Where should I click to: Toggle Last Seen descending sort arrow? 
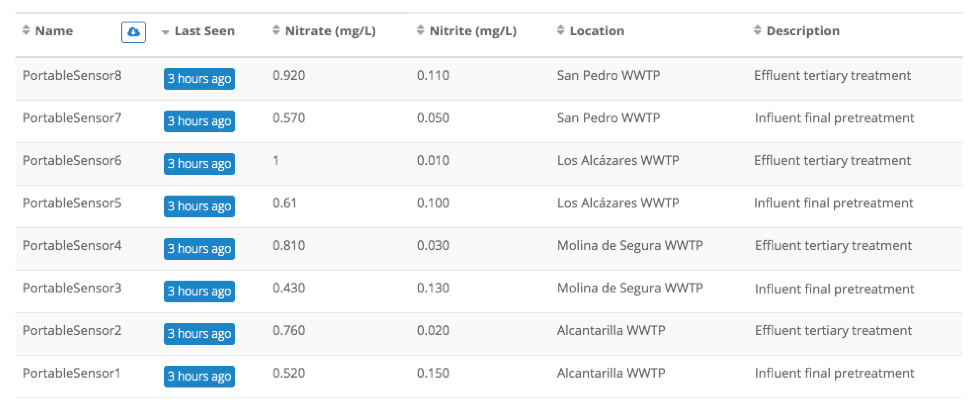[165, 32]
